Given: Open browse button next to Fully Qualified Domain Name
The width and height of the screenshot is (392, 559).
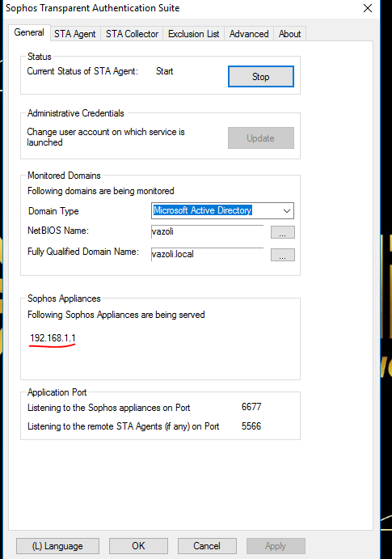Looking at the screenshot, I should click(283, 255).
